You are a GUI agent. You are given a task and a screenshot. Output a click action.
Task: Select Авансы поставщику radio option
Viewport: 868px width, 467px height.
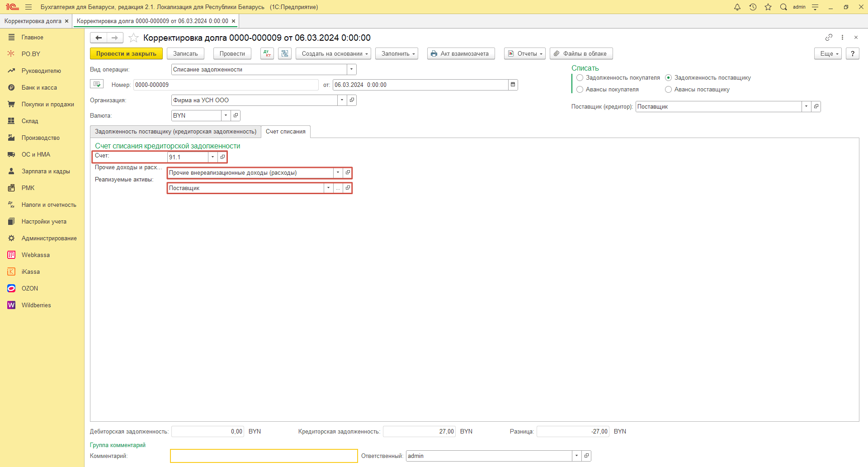point(668,90)
